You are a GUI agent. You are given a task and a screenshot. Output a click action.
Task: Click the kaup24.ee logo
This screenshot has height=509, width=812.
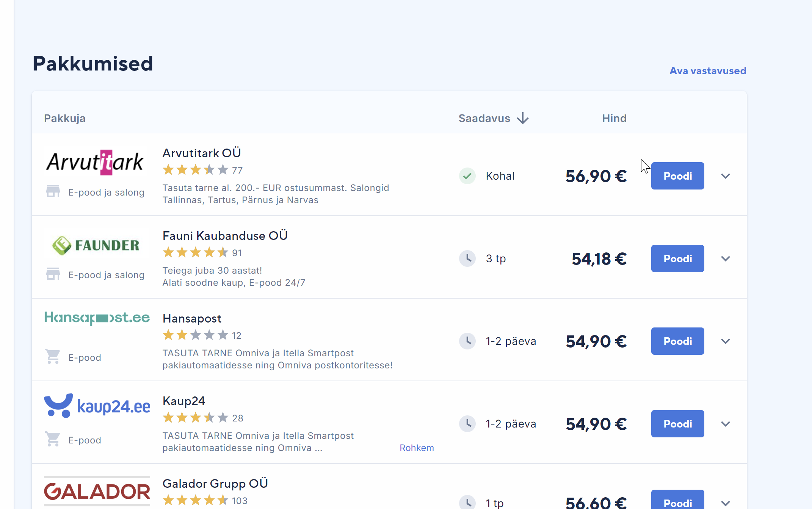tap(97, 406)
